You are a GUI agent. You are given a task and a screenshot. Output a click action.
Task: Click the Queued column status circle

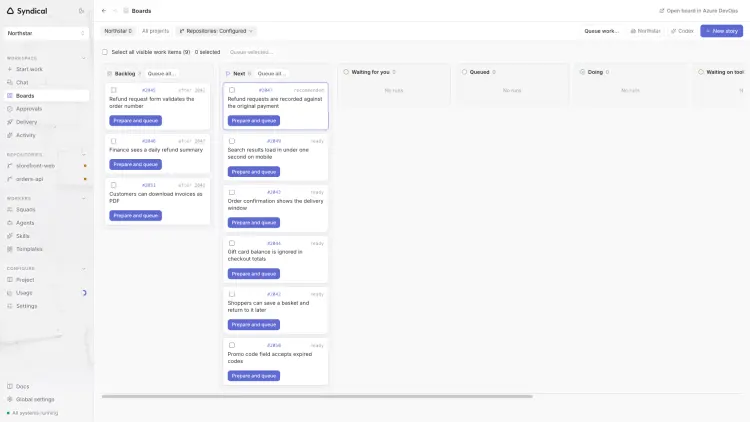[x=464, y=72]
